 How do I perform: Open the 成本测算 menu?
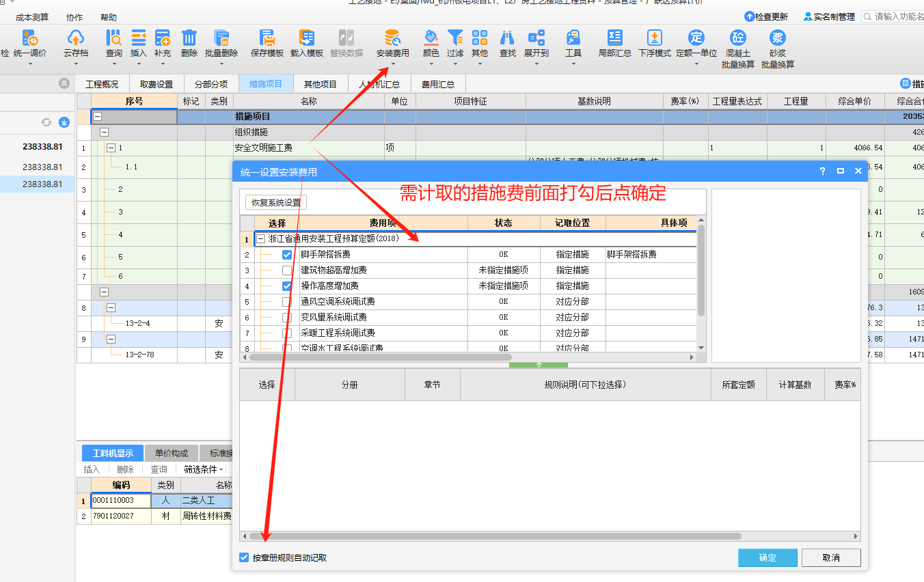tap(32, 17)
